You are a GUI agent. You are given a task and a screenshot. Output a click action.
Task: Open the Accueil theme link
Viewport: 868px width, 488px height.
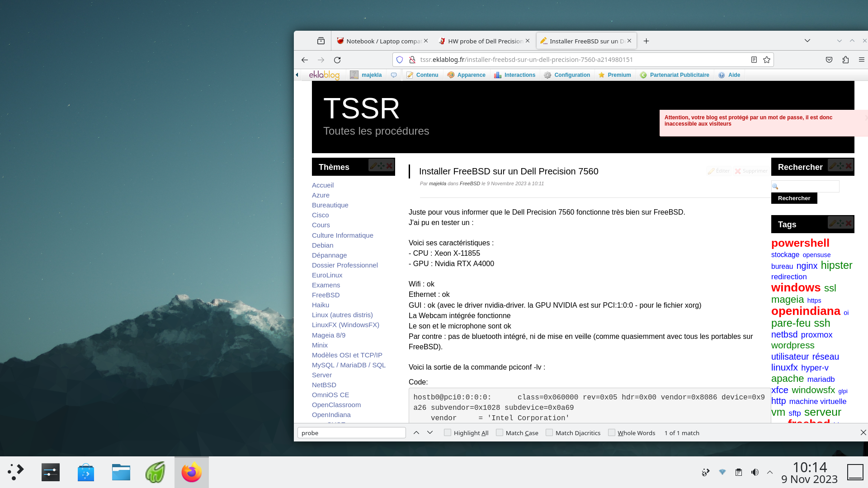click(x=323, y=185)
